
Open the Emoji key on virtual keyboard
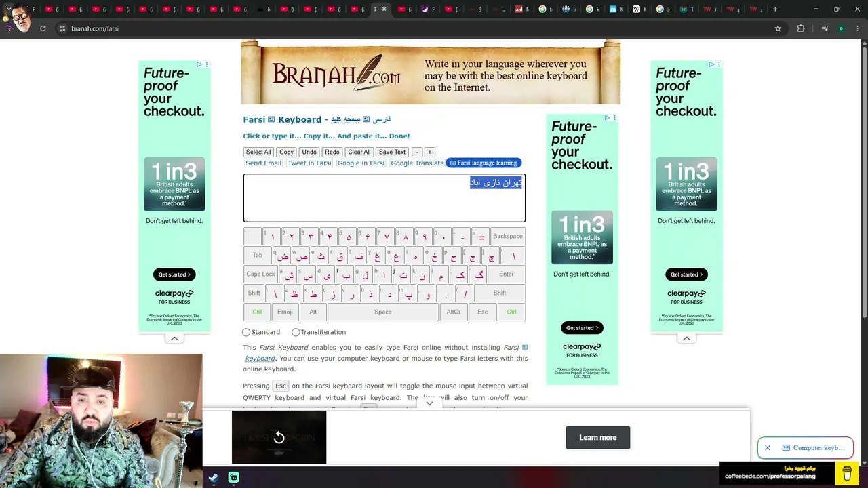[x=285, y=312]
